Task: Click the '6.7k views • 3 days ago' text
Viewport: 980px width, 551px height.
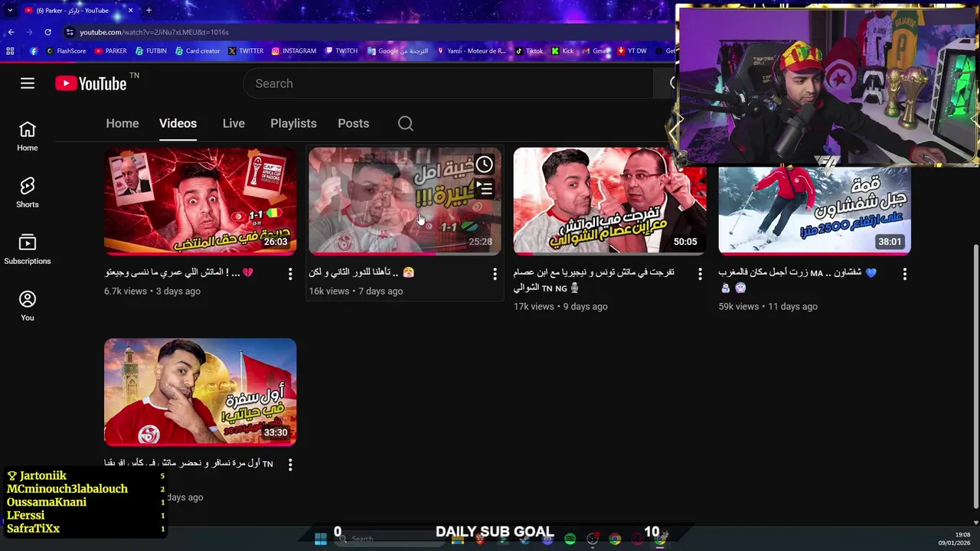Action: point(152,291)
